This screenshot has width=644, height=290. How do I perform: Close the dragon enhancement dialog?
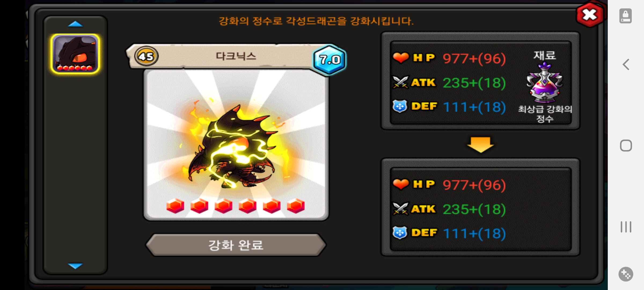[x=590, y=15]
